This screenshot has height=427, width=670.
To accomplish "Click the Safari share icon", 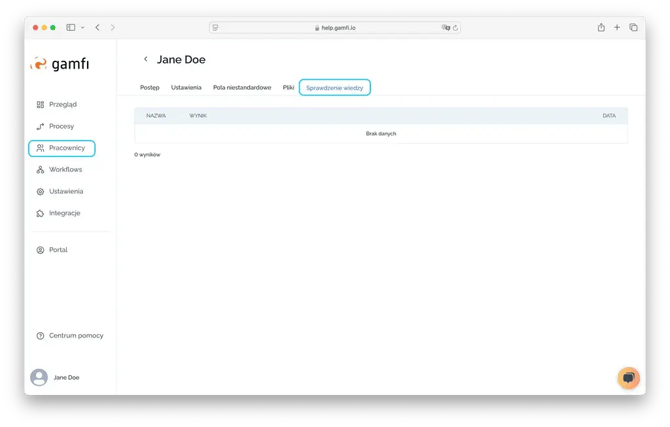I will [601, 27].
